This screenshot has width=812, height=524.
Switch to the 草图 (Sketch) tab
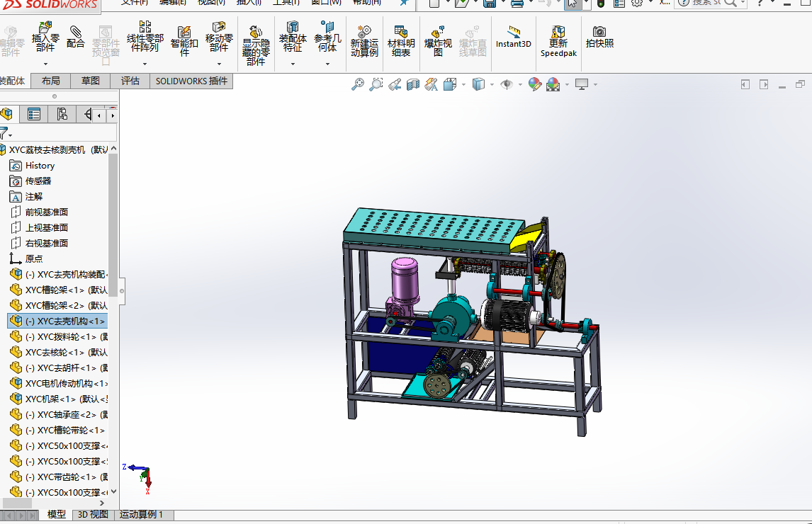pyautogui.click(x=90, y=81)
